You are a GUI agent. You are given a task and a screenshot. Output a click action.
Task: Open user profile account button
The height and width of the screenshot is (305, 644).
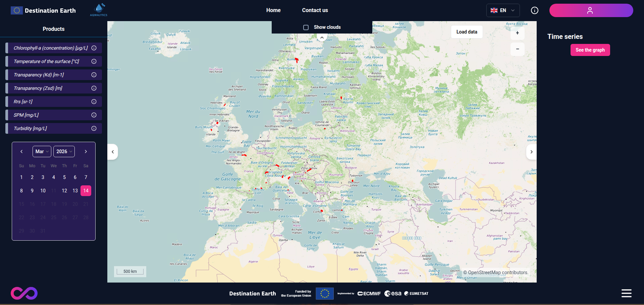click(x=591, y=10)
